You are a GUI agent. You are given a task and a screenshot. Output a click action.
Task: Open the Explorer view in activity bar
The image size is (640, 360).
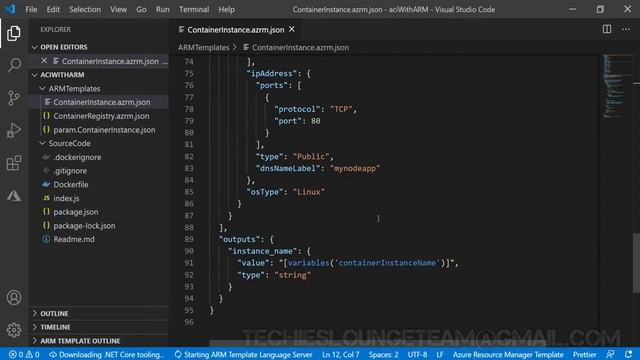14,33
